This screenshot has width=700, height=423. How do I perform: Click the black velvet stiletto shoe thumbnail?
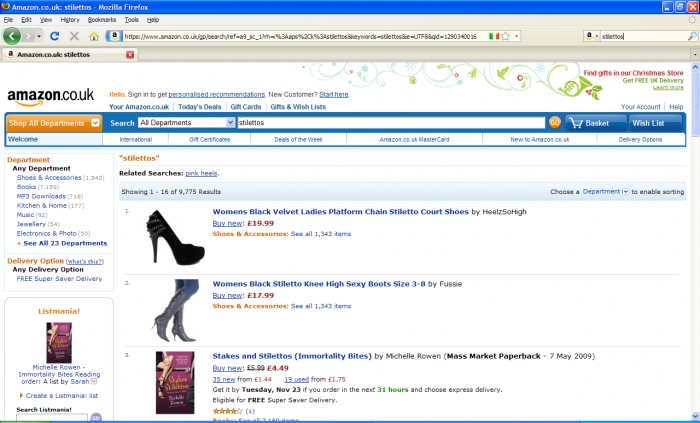point(175,237)
